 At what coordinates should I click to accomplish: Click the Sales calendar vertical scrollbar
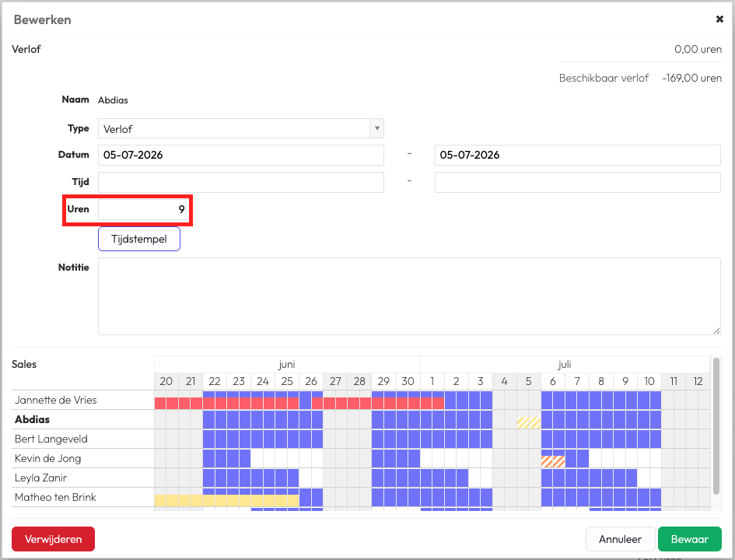pos(716,426)
